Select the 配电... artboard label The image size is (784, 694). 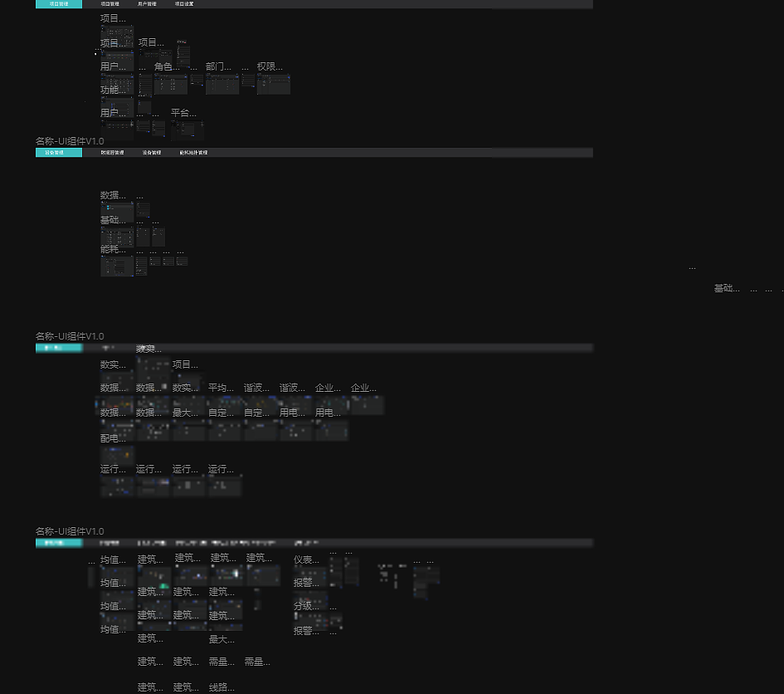(x=113, y=438)
